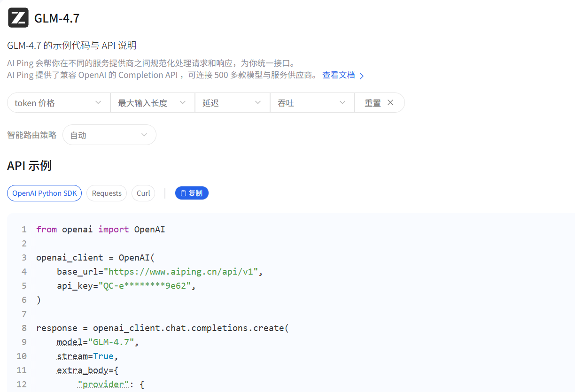Screen dimensions: 575x392
Task: Click the API 示例 heading
Action: tap(29, 166)
